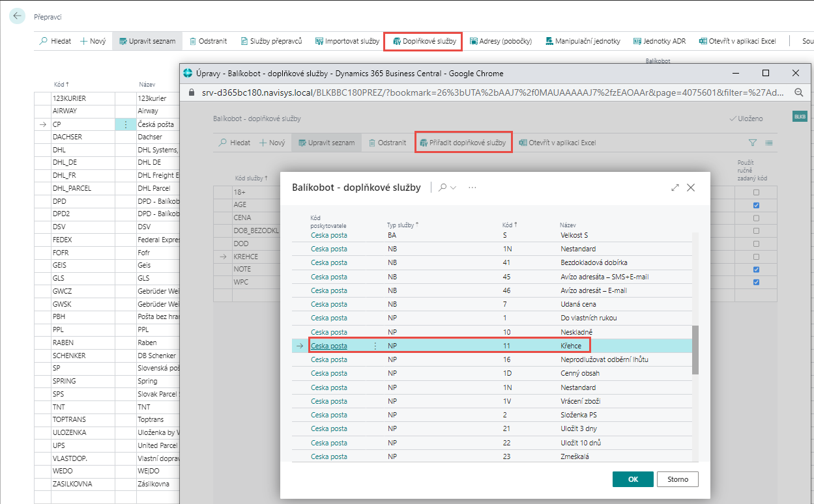The height and width of the screenshot is (504, 814).
Task: Uncheck the WPC row manual code checkbox
Action: [756, 282]
